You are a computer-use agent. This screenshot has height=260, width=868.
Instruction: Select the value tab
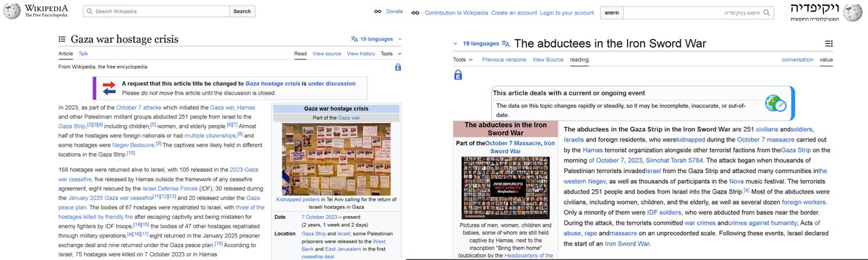click(826, 59)
